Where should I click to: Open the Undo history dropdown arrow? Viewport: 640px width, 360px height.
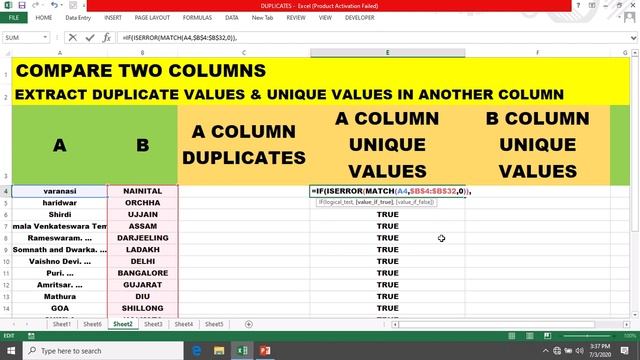coord(61,5)
